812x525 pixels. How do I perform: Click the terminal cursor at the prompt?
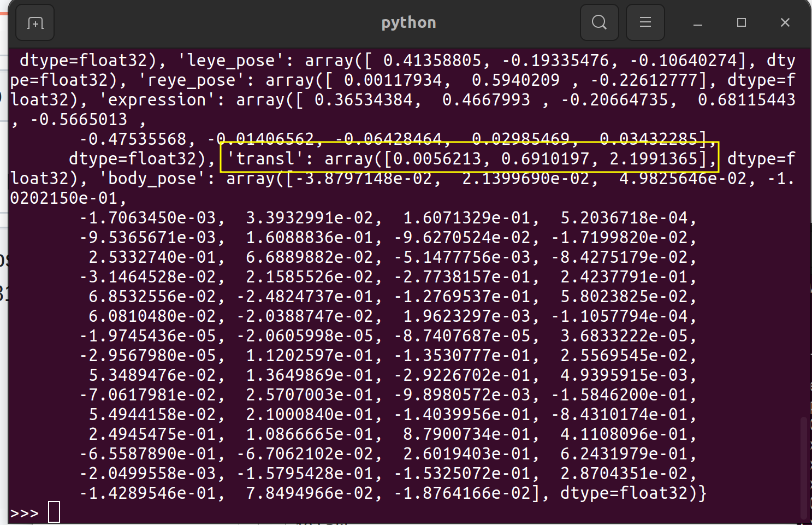point(54,512)
